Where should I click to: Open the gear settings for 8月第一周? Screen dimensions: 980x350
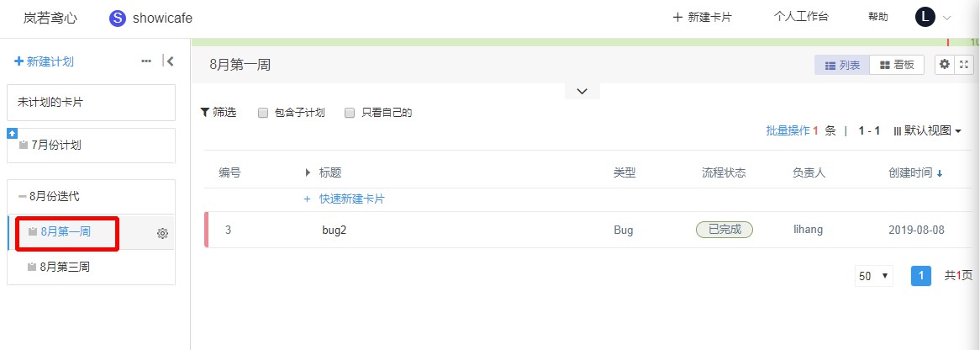pyautogui.click(x=162, y=233)
